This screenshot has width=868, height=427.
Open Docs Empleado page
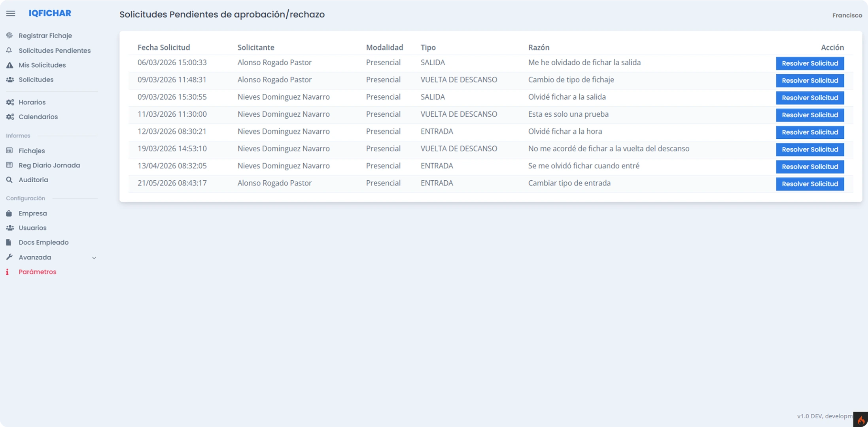pos(43,242)
